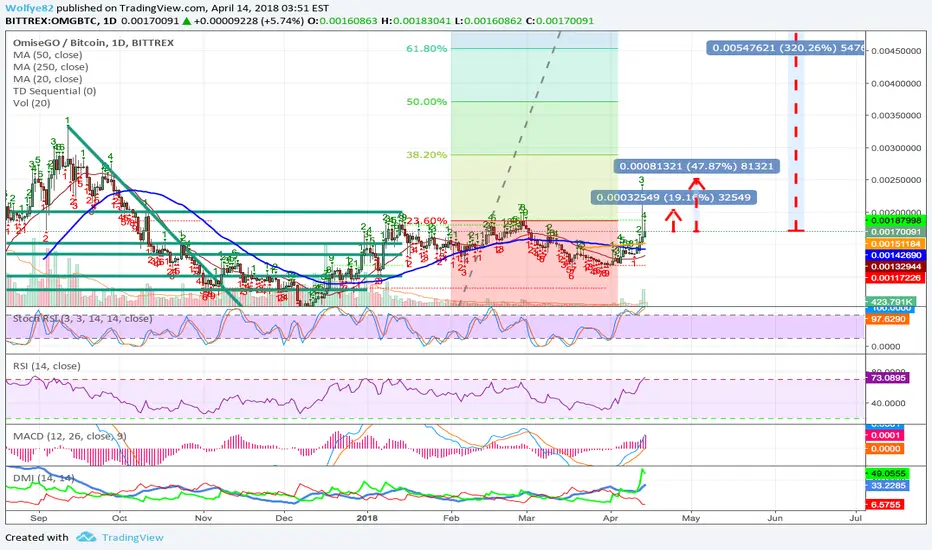The image size is (932, 550).
Task: Click the purple 73.0895 RSI value tag
Action: (x=888, y=378)
